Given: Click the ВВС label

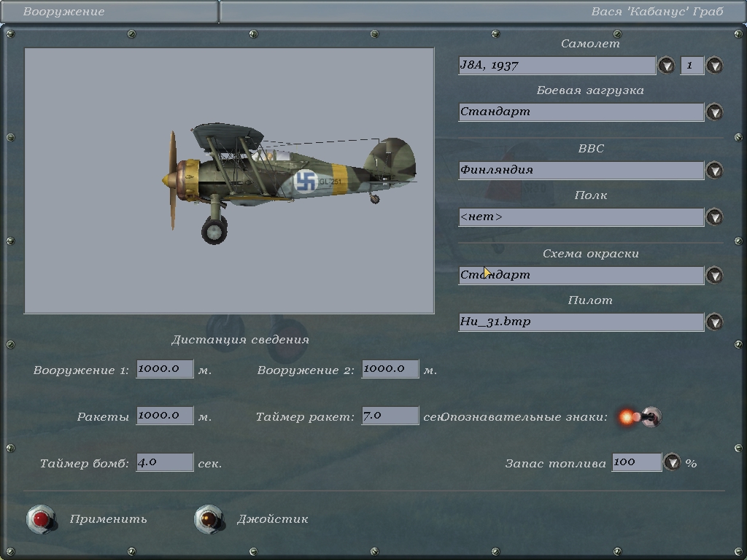Looking at the screenshot, I should 591,149.
